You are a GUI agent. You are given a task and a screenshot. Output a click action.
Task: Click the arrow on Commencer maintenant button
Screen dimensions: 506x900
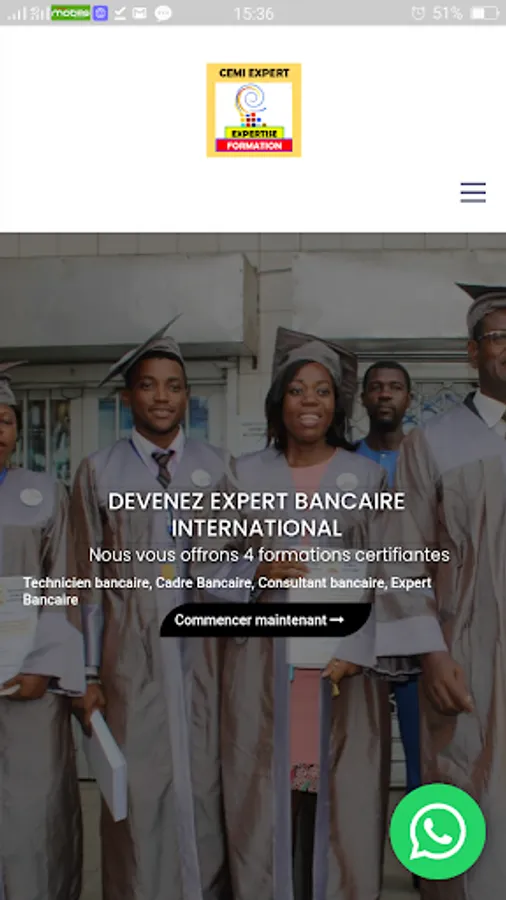tap(337, 620)
